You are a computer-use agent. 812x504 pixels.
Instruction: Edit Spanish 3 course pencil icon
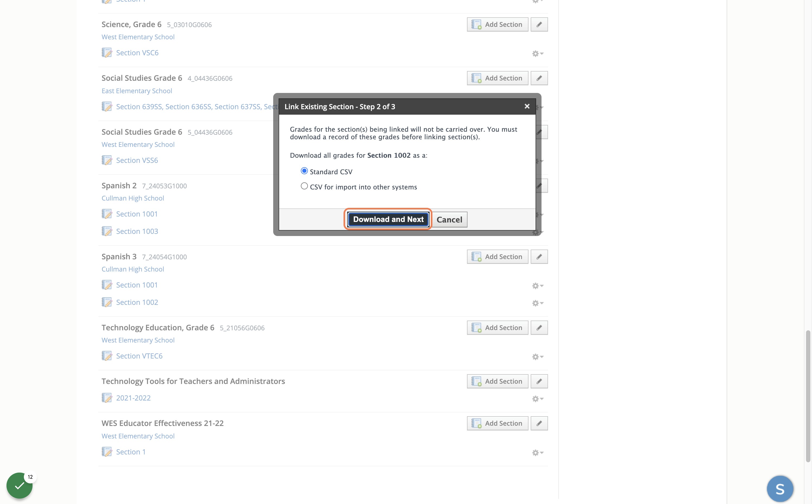point(539,257)
